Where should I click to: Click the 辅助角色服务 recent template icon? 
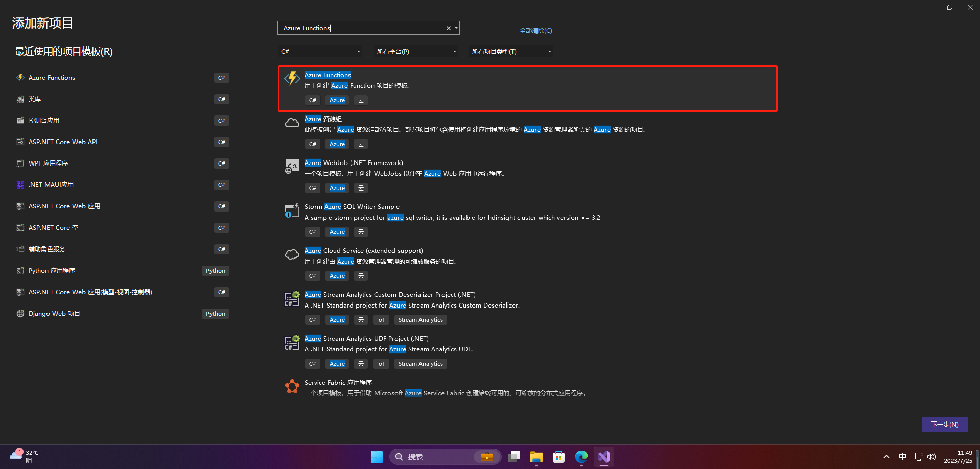click(20, 249)
